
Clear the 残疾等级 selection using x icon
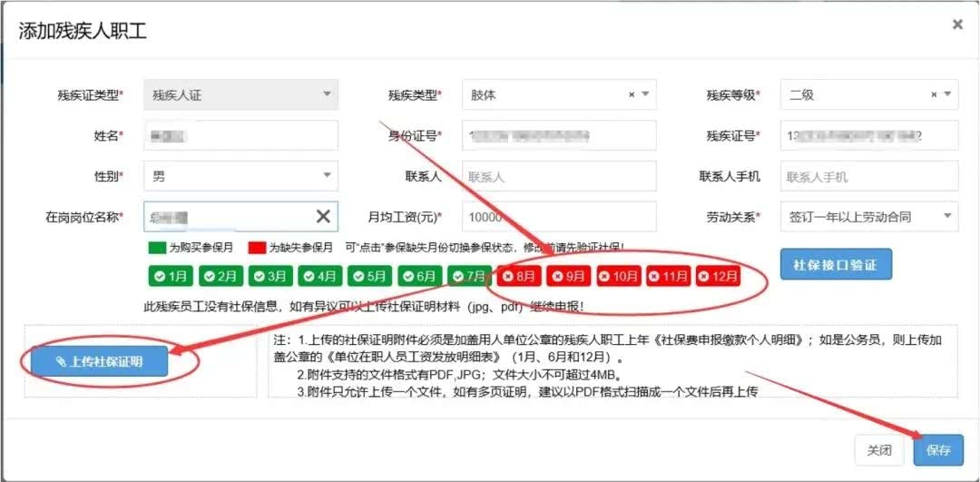(x=934, y=94)
